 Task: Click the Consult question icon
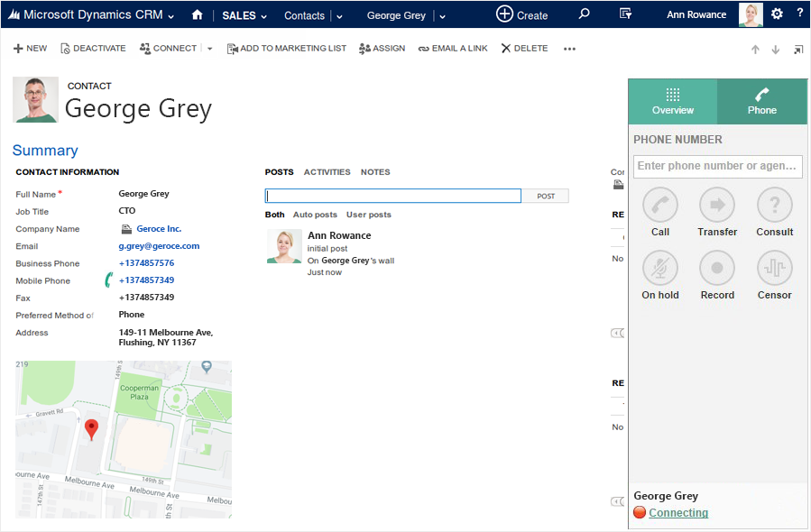pyautogui.click(x=774, y=205)
